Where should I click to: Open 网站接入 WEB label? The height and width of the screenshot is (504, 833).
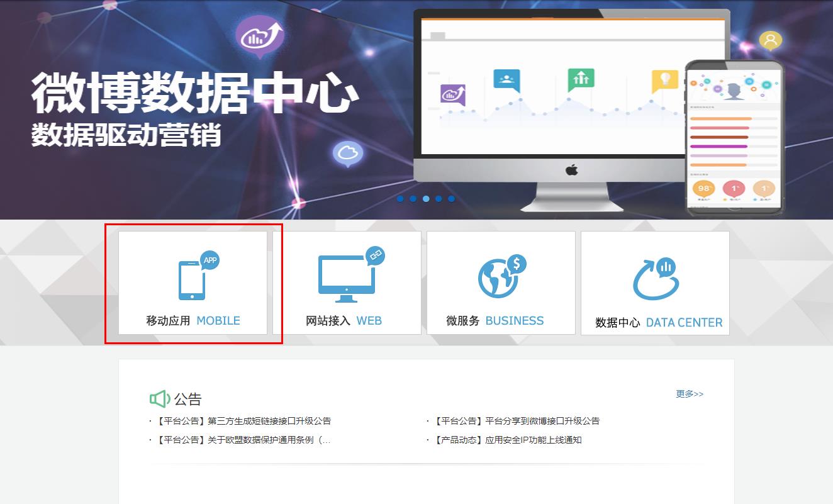click(344, 320)
